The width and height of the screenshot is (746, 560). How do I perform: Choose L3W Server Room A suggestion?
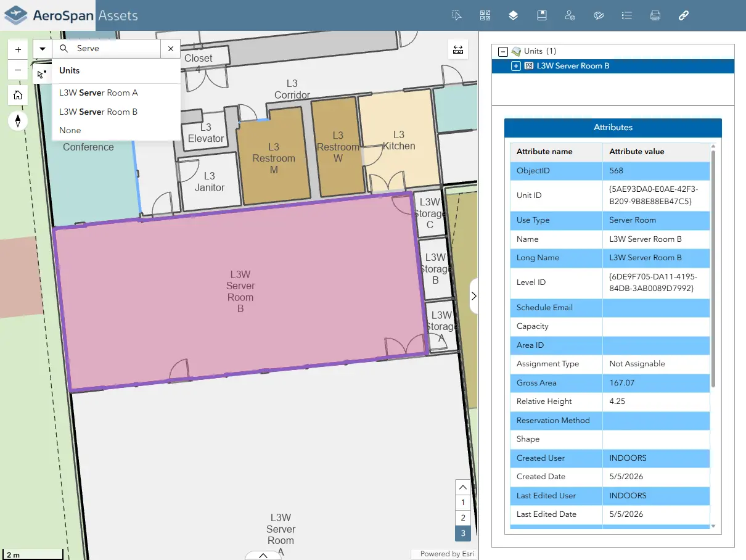tap(116, 93)
